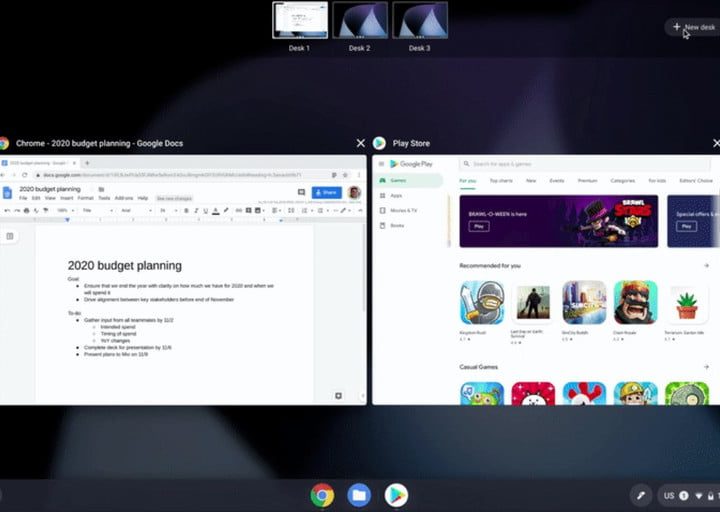The width and height of the screenshot is (720, 512).
Task: Open Kingdom Rush app icon
Action: pos(482,303)
